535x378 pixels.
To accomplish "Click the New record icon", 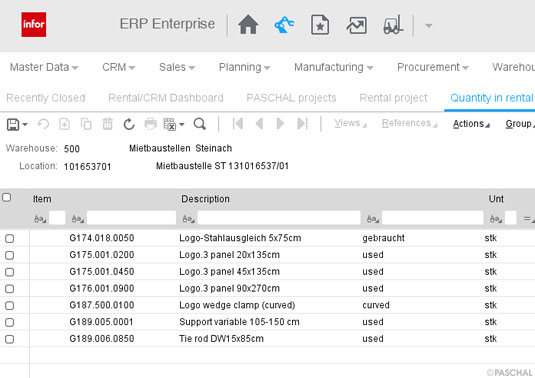I will (64, 124).
